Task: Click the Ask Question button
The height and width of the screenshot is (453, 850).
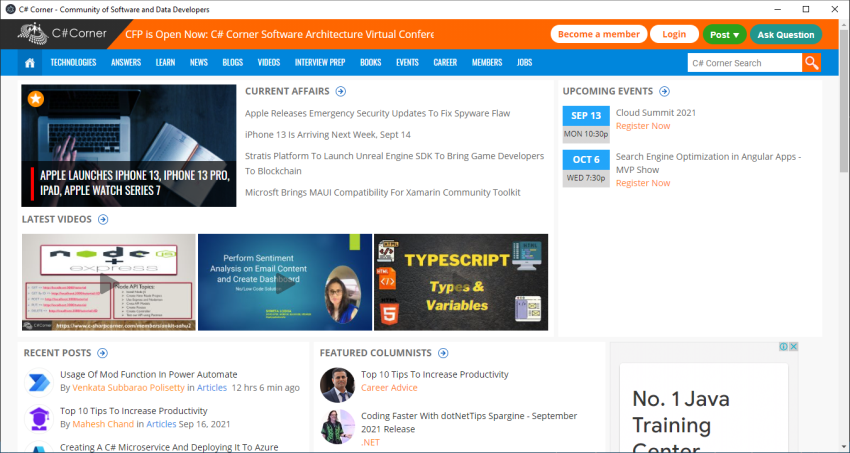Action: (x=785, y=35)
